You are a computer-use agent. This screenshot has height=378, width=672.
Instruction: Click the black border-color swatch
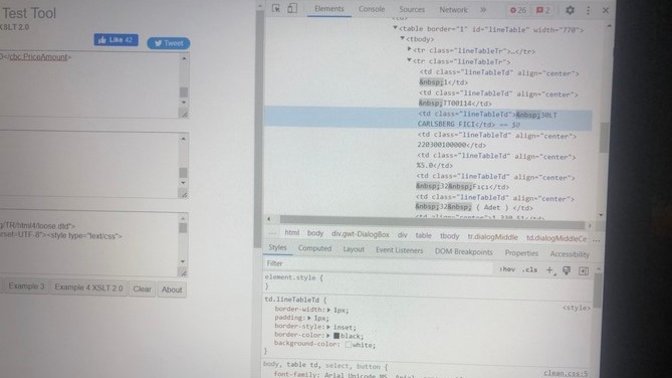336,336
